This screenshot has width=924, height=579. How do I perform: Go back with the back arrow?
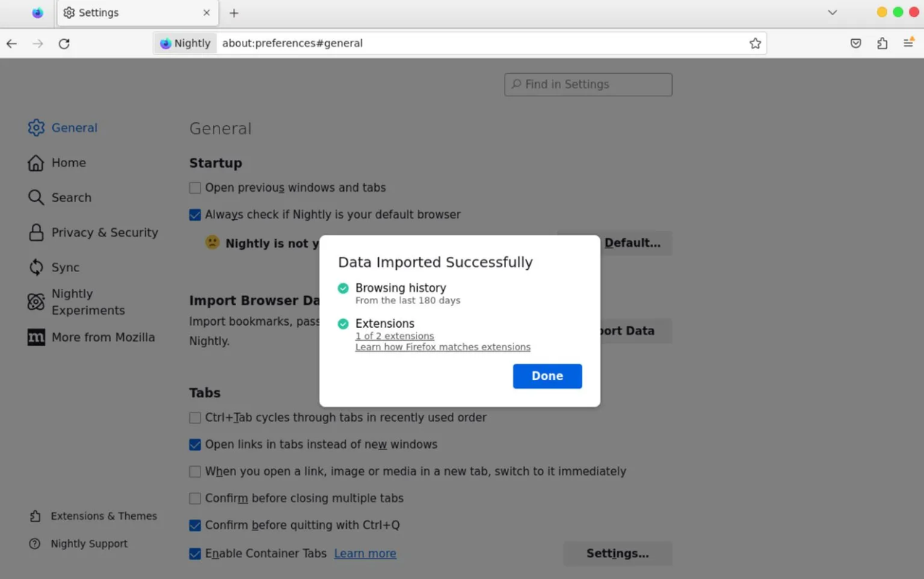(12, 43)
